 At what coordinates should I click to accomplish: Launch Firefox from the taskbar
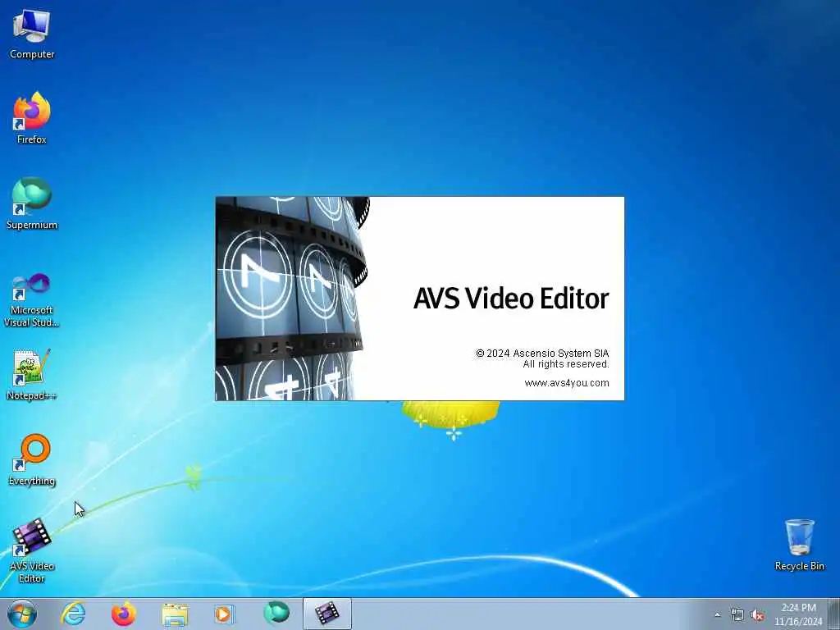(123, 614)
